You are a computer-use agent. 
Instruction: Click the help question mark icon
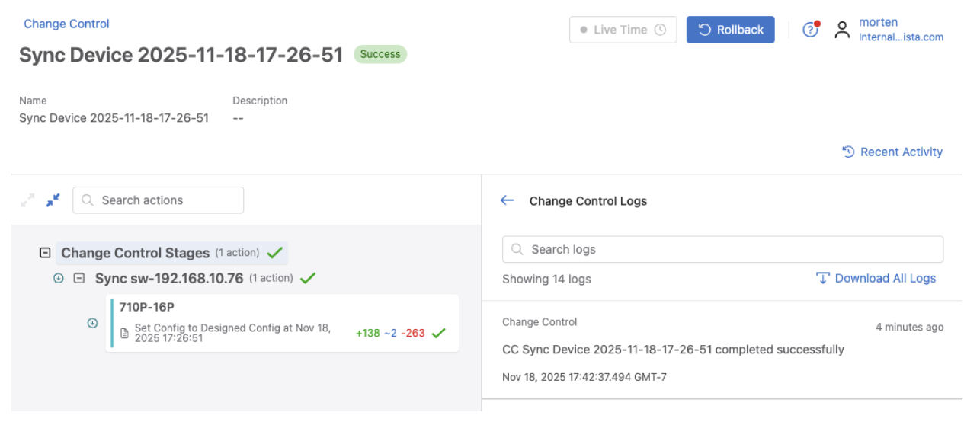pos(810,30)
